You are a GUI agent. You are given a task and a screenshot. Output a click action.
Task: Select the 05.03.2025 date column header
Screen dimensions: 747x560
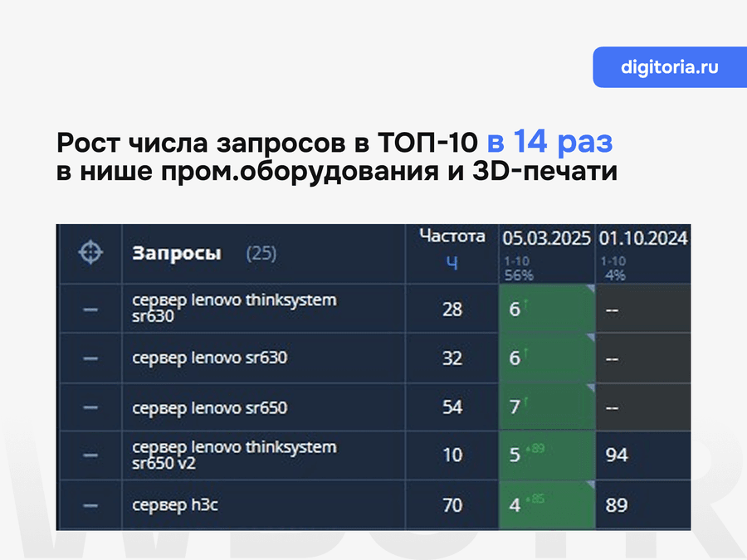tap(545, 239)
